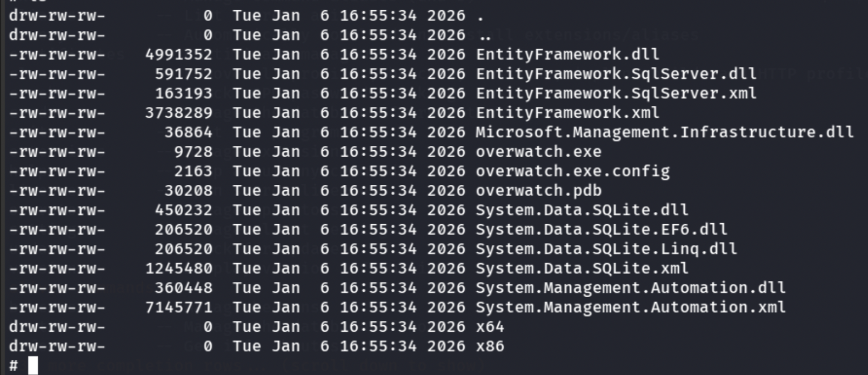This screenshot has height=375, width=868.
Task: Click on the EntityFramework.xml entry
Action: (x=567, y=113)
